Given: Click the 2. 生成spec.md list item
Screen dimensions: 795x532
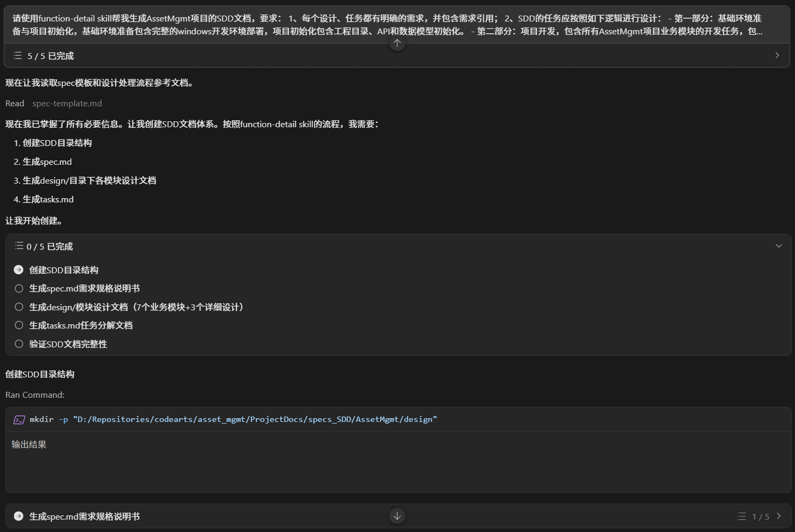Looking at the screenshot, I should pyautogui.click(x=43, y=162).
